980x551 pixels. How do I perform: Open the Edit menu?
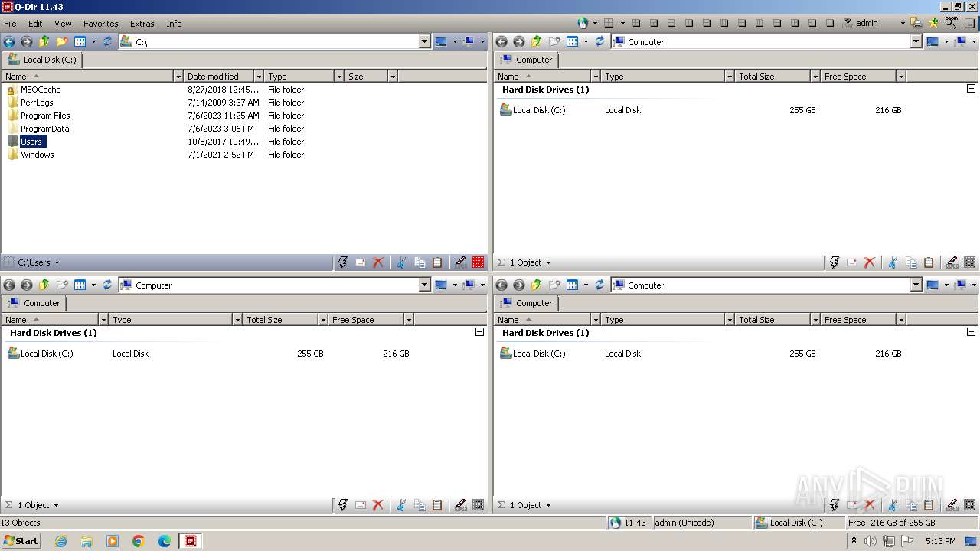tap(35, 24)
